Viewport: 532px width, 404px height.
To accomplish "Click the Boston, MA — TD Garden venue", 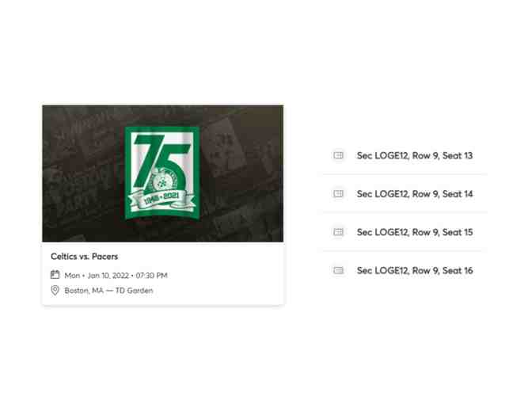I will point(109,291).
